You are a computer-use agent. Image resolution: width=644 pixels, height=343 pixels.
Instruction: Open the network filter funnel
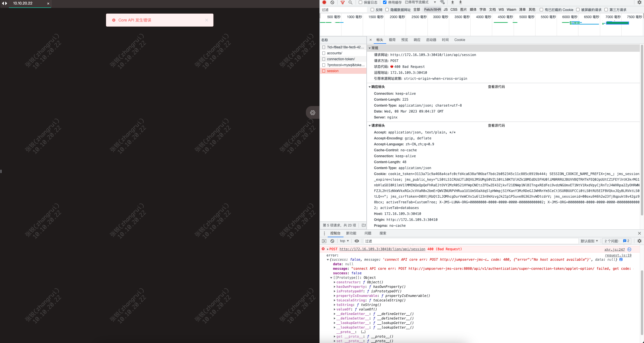tap(342, 2)
